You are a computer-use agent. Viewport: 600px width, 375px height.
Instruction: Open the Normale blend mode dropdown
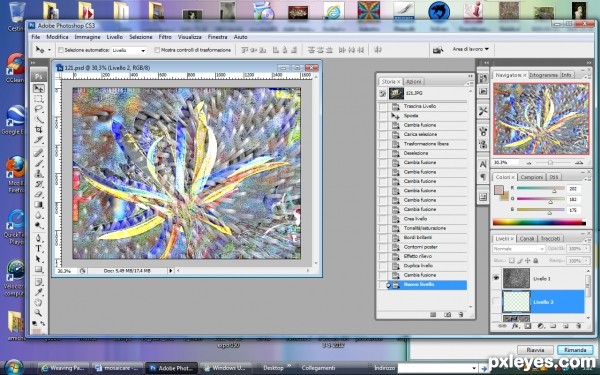point(518,249)
